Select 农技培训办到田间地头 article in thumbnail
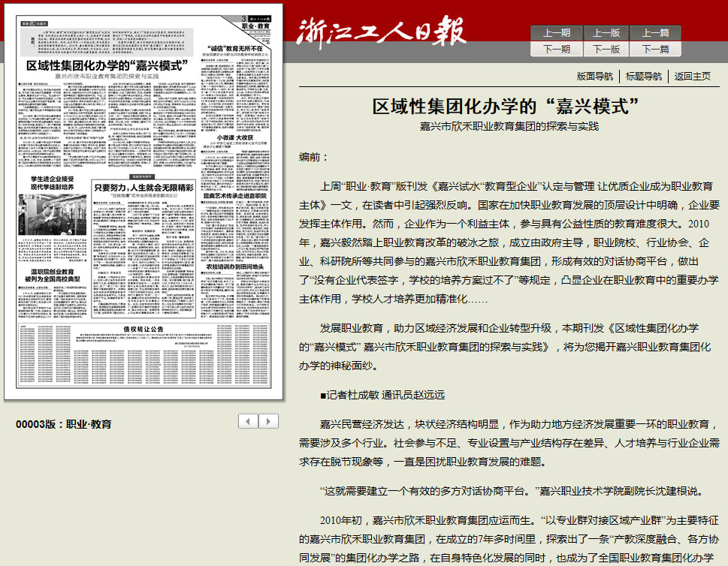The width and height of the screenshot is (728, 566). (x=235, y=266)
